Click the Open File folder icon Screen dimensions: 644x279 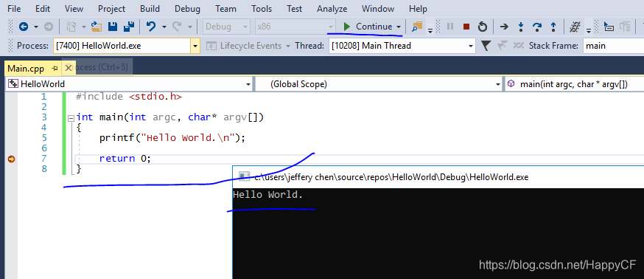[x=96, y=27]
